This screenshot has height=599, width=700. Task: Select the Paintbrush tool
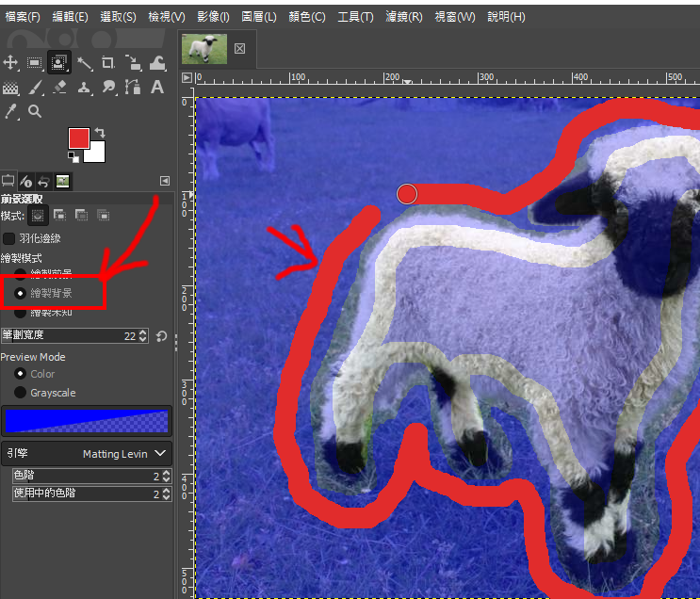click(x=36, y=87)
